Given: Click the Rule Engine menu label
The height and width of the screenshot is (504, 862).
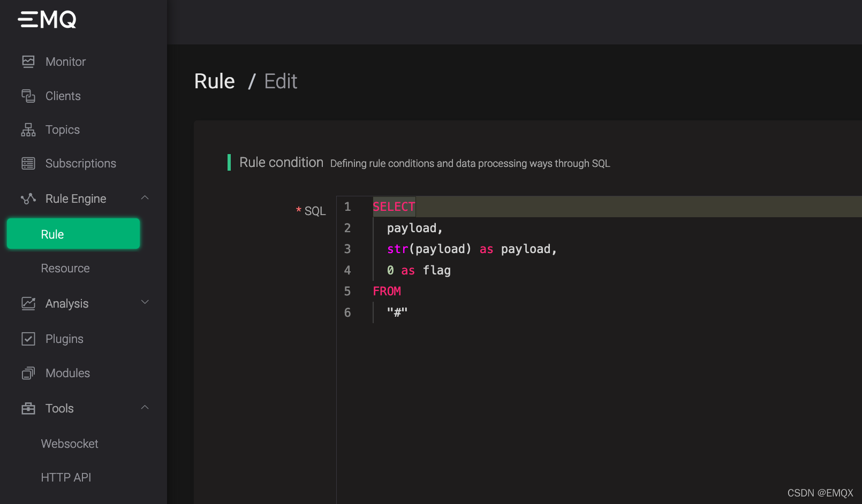Looking at the screenshot, I should coord(76,198).
